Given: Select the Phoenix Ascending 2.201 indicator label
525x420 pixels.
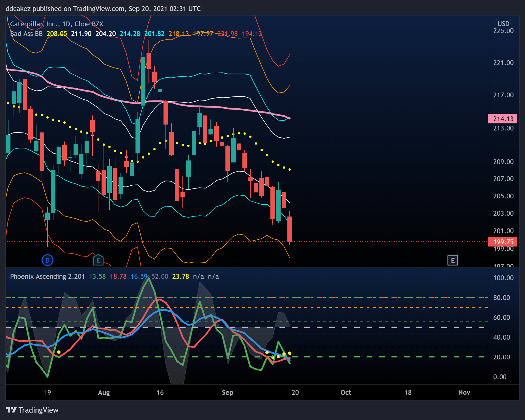Looking at the screenshot, I should click(47, 277).
